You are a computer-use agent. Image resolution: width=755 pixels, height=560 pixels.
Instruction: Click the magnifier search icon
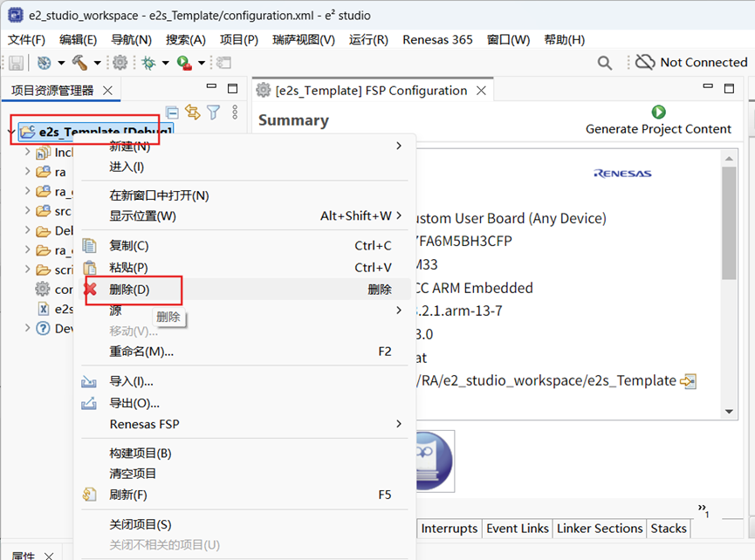[605, 63]
